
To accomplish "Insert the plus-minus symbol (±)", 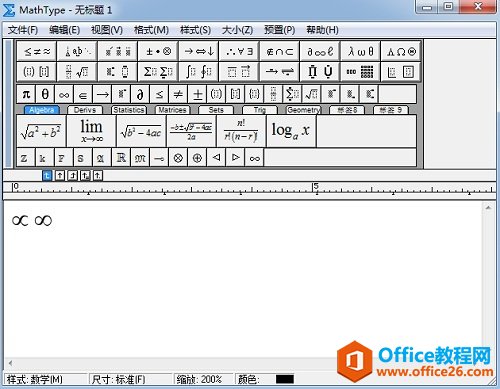I will [197, 94].
